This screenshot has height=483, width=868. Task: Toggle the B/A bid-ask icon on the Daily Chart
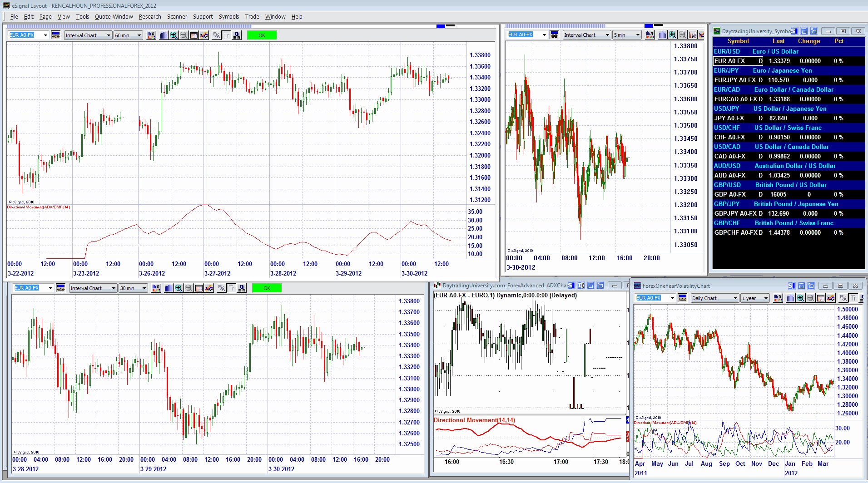point(843,298)
